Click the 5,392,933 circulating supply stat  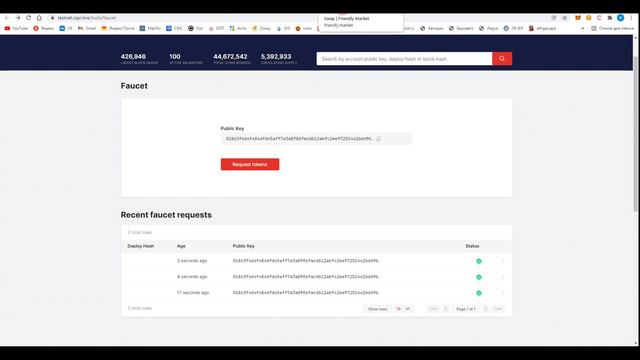pos(279,59)
